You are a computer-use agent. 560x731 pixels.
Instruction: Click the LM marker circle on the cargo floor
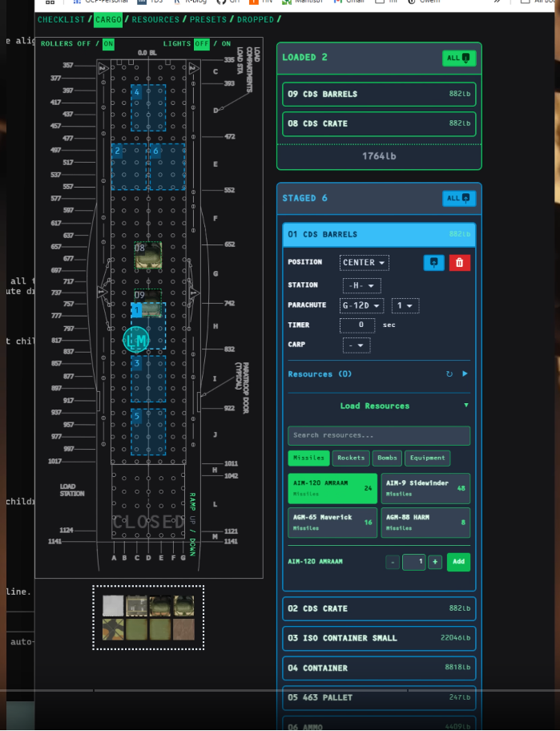click(x=136, y=341)
